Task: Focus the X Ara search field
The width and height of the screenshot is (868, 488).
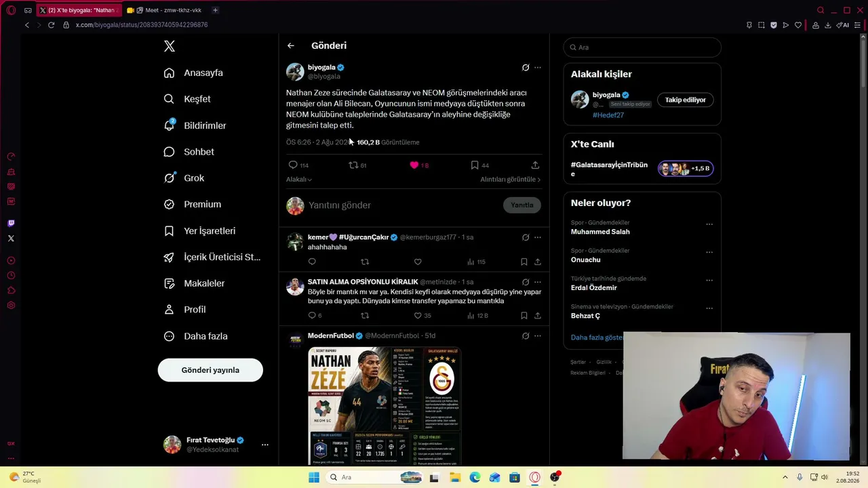Action: [x=642, y=47]
